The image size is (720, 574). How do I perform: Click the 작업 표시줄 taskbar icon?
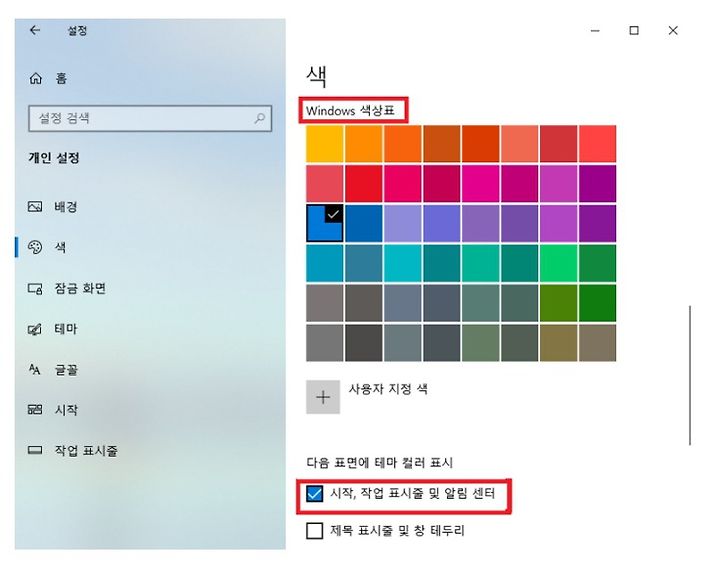click(35, 450)
